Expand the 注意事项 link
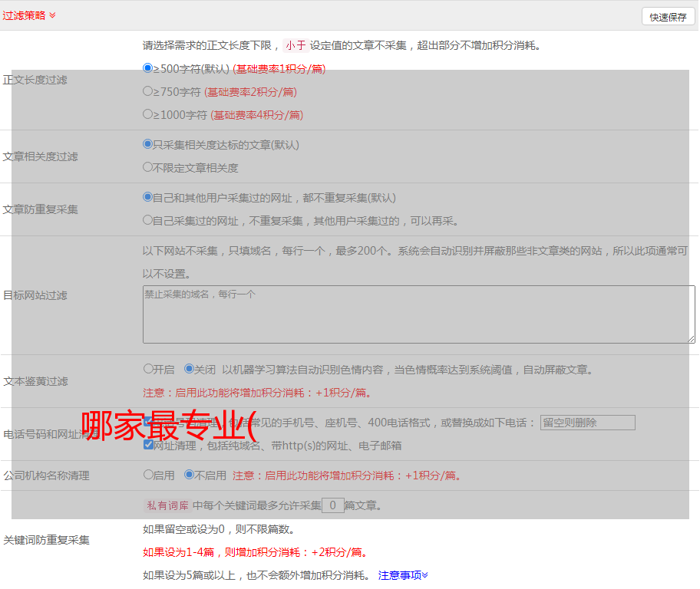Screen dimensions: 700x589 tap(403, 574)
